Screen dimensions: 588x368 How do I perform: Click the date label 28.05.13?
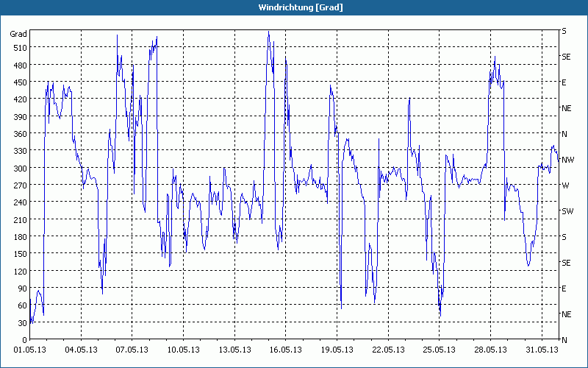490,350
